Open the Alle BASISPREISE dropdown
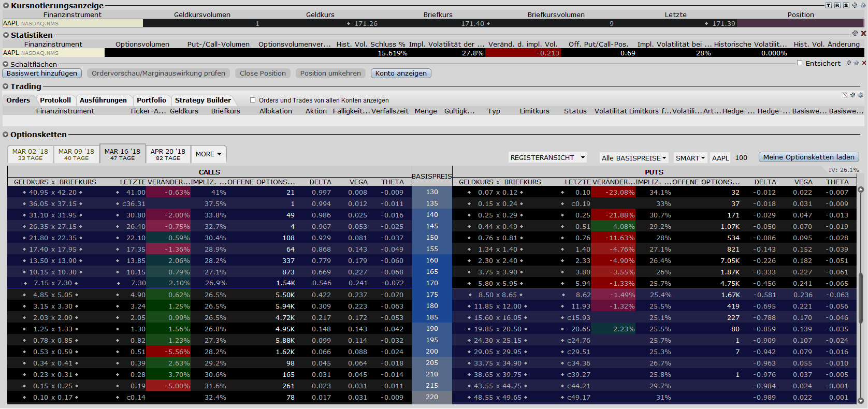The image size is (868, 409). point(634,158)
